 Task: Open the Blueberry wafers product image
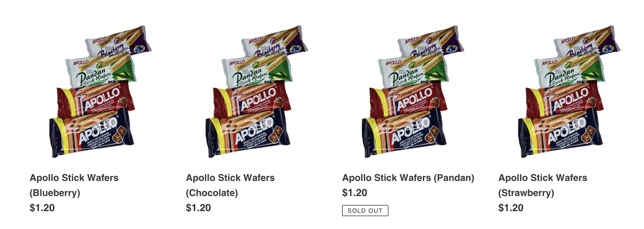point(100,92)
